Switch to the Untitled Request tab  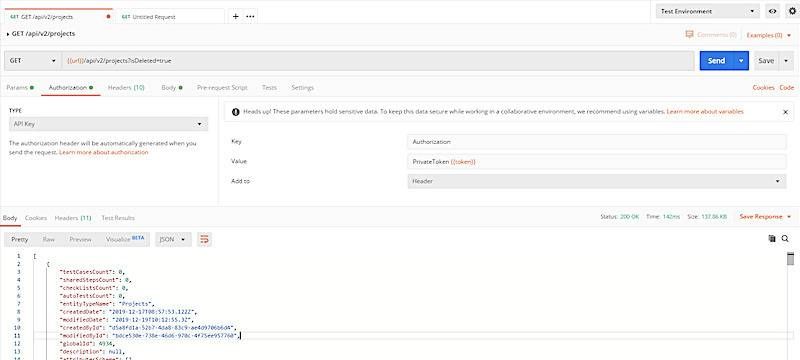click(170, 16)
